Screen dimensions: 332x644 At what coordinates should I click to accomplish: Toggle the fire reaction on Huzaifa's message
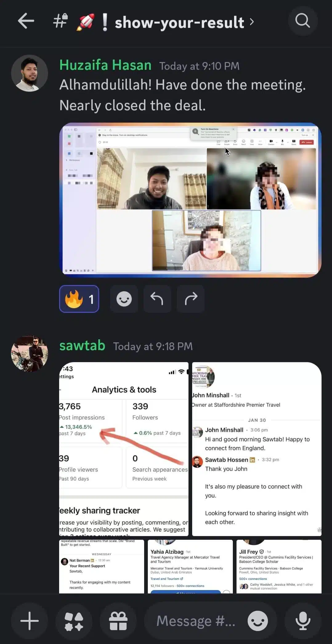(x=79, y=299)
